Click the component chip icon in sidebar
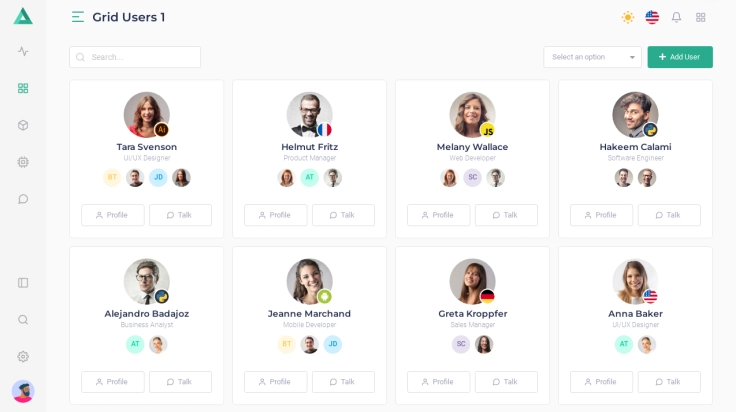736x412 pixels. click(x=23, y=162)
